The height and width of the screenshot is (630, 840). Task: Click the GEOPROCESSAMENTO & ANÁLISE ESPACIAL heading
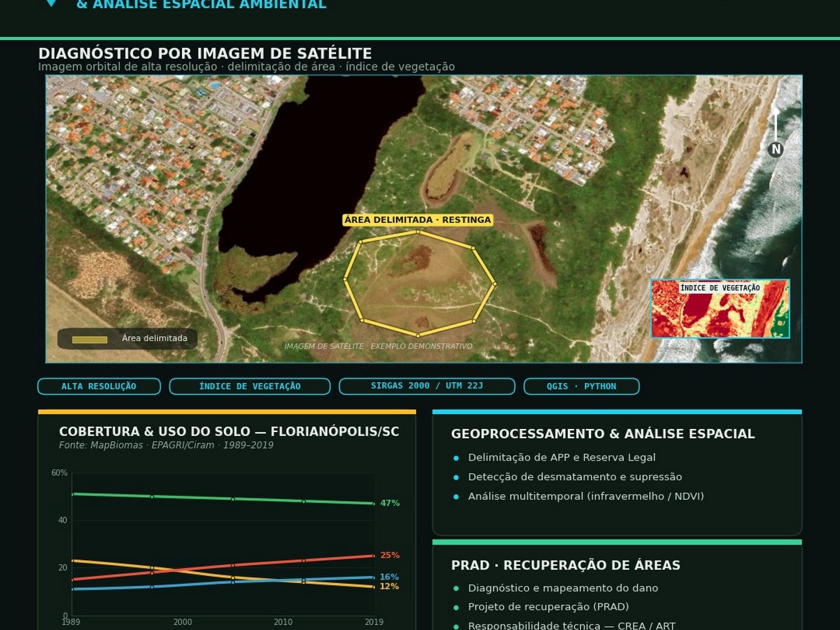[603, 434]
